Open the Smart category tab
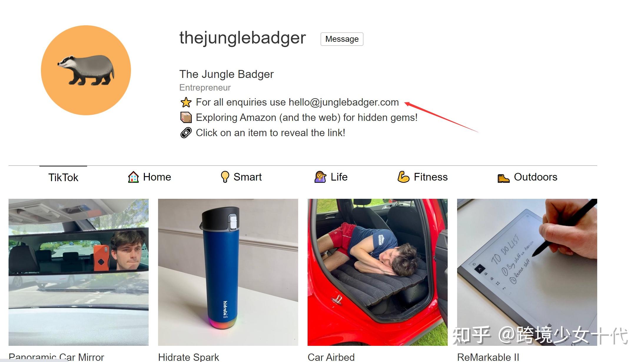This screenshot has height=362, width=644. (x=241, y=177)
